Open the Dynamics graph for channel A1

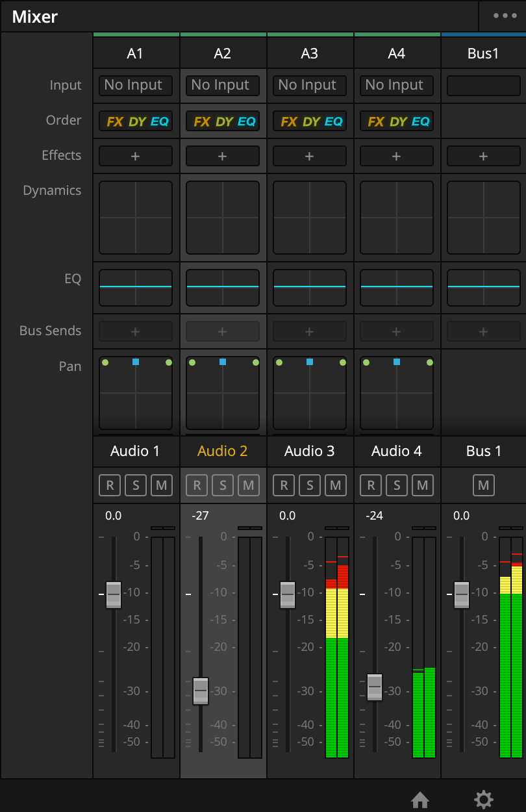point(135,216)
